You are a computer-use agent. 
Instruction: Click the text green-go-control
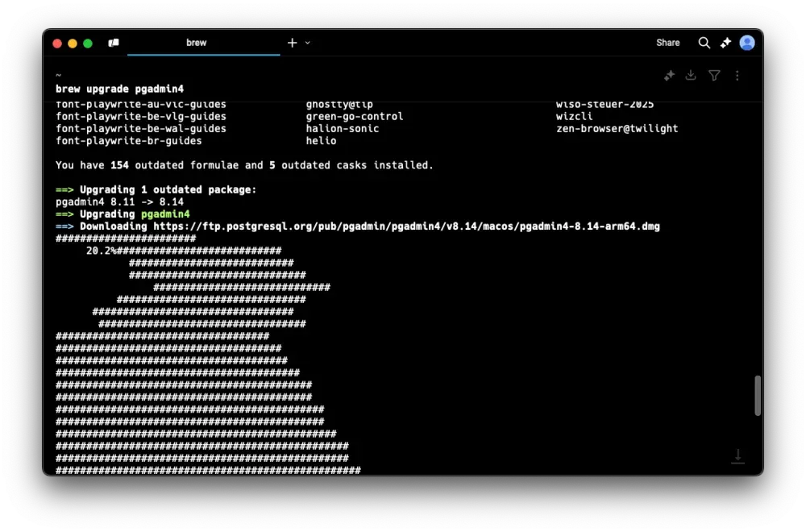click(355, 116)
